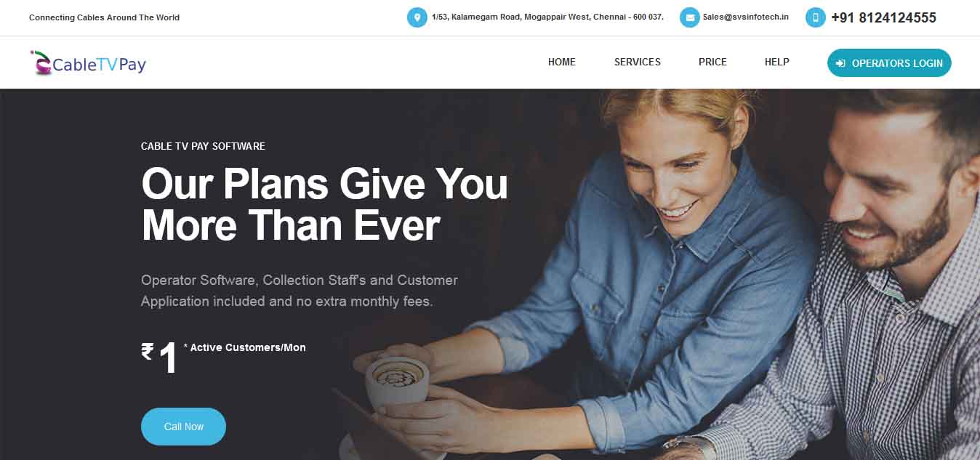
Task: Go to the Services menu
Action: coord(638,62)
